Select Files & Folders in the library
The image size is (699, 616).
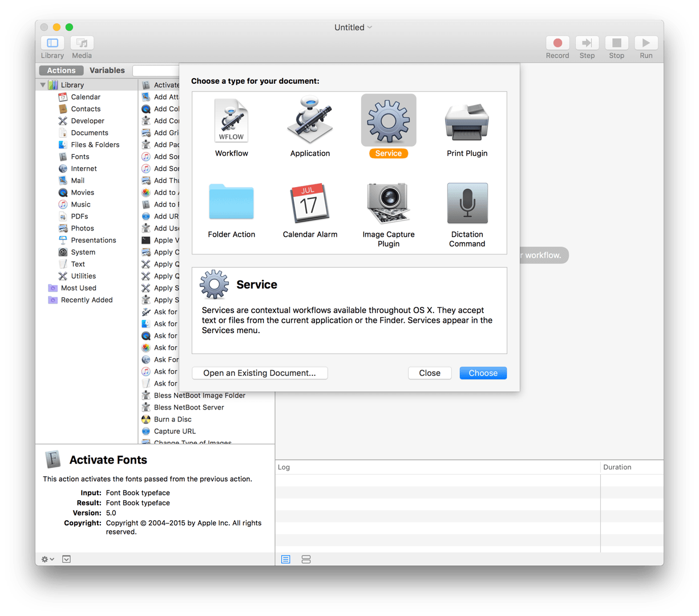click(95, 145)
